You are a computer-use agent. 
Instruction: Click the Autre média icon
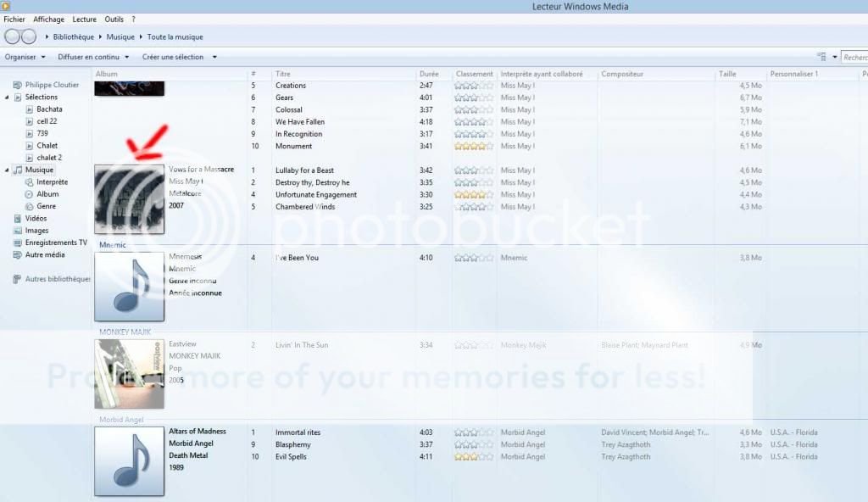[x=17, y=255]
